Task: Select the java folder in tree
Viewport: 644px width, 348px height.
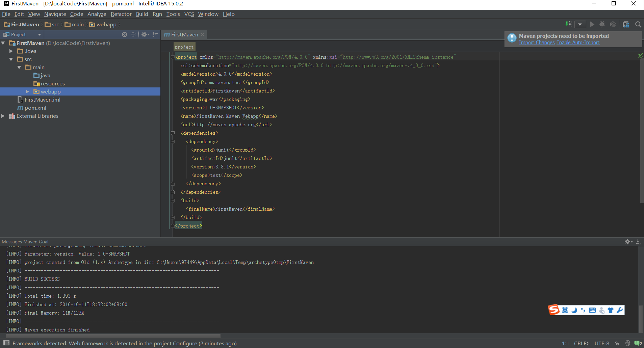Action: [x=42, y=76]
